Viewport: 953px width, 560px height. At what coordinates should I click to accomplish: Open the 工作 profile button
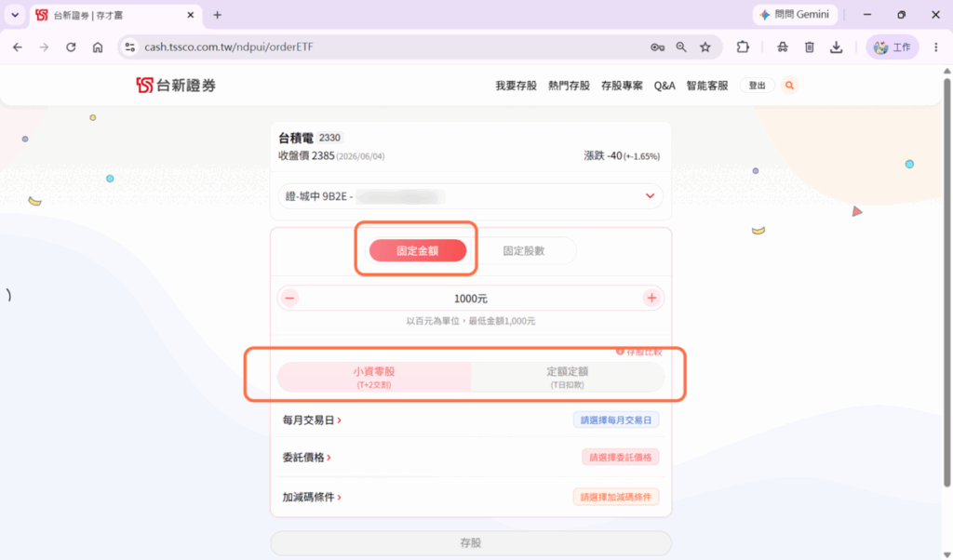[x=892, y=47]
